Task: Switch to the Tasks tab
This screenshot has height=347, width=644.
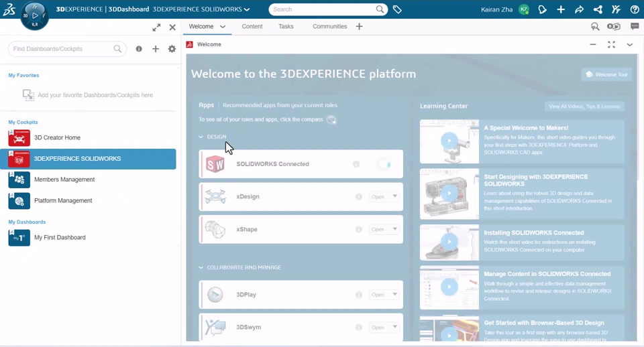Action: (286, 26)
